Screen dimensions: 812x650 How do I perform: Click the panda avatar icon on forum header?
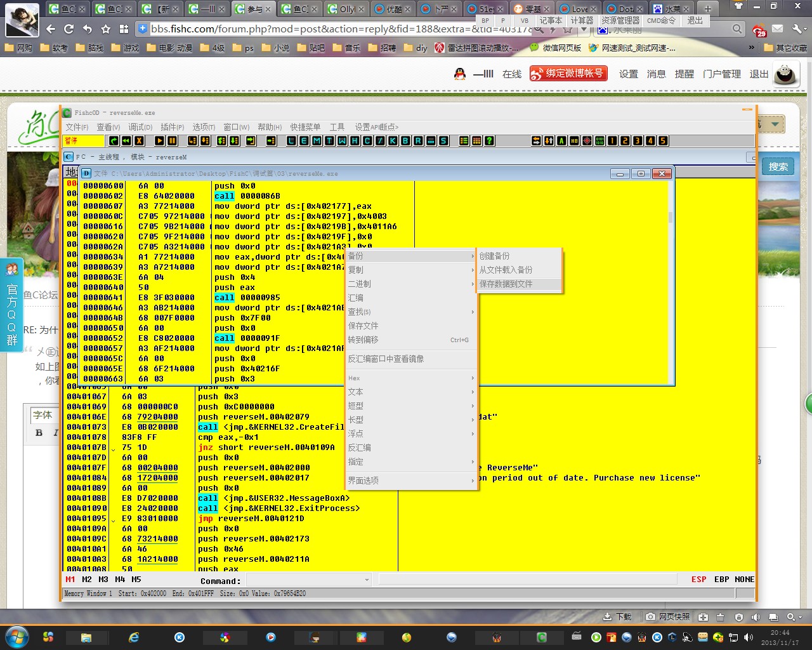tap(785, 74)
